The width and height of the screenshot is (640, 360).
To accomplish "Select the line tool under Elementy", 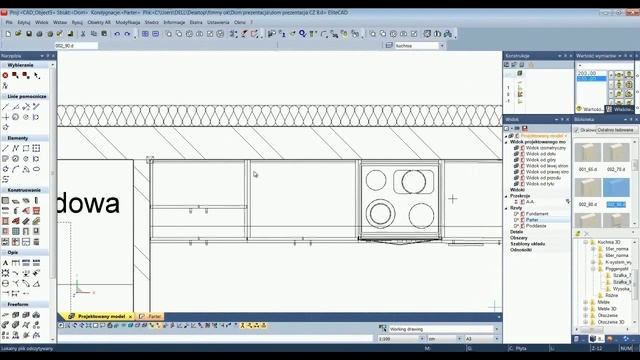I will tap(5, 148).
